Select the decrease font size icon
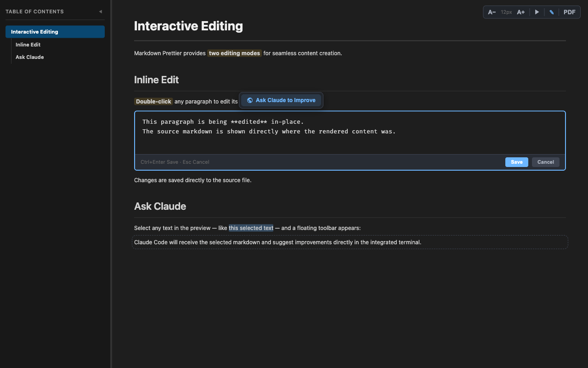The width and height of the screenshot is (588, 368). pyautogui.click(x=492, y=12)
